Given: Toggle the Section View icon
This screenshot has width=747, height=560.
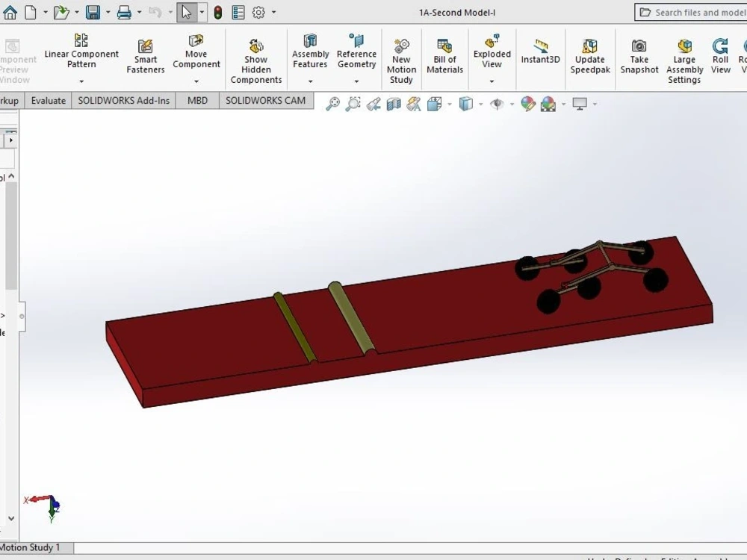Looking at the screenshot, I should click(394, 104).
